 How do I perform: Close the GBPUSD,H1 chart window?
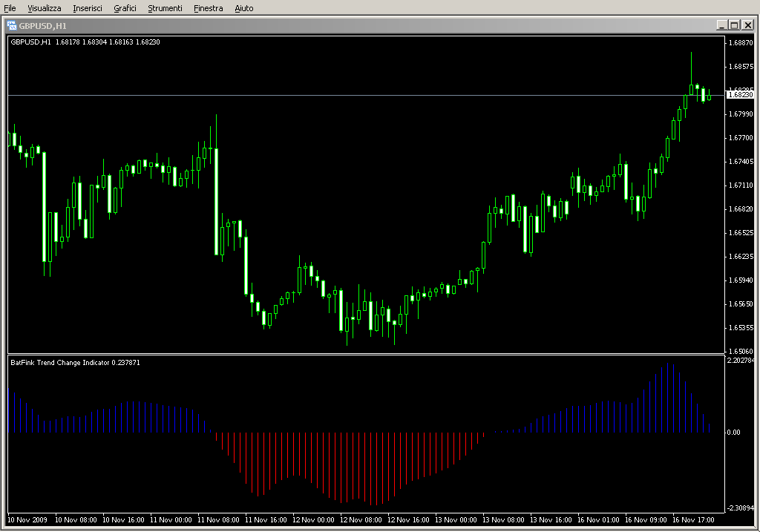(x=747, y=25)
